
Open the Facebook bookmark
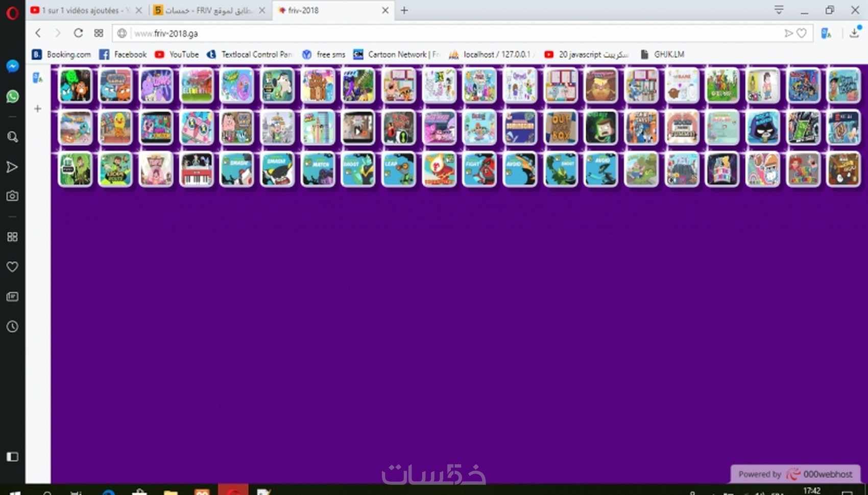coord(123,54)
